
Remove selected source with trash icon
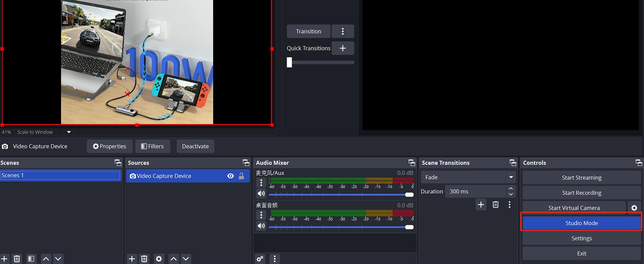pos(144,259)
